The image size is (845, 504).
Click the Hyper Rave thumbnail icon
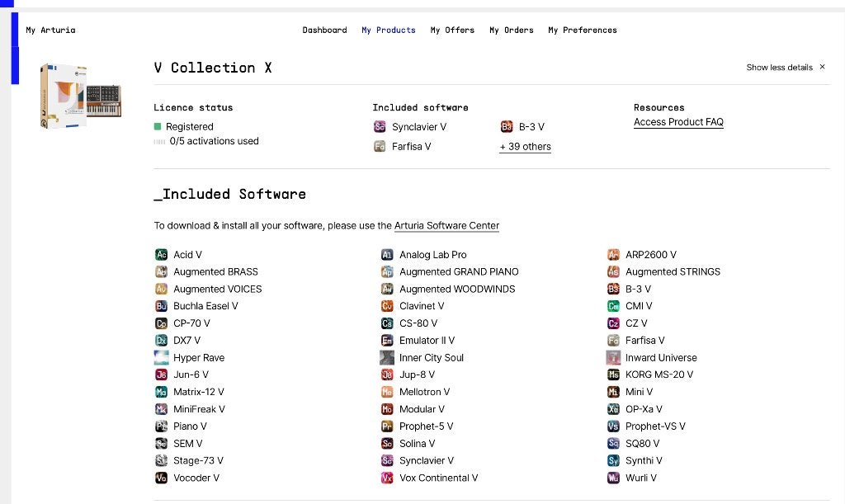coord(161,357)
